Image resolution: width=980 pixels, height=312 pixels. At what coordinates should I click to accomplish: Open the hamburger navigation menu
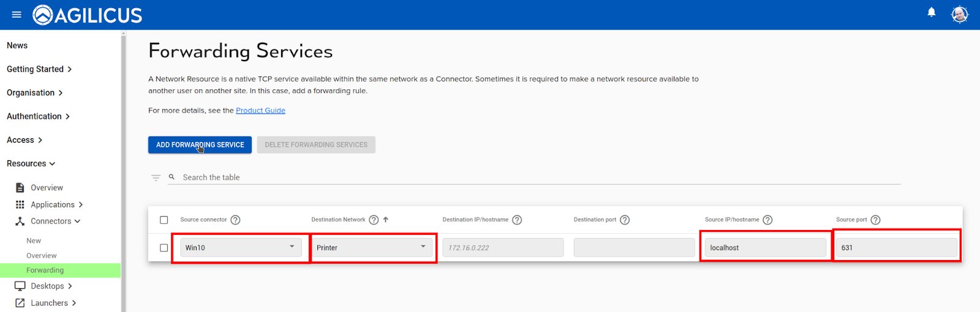[x=17, y=15]
